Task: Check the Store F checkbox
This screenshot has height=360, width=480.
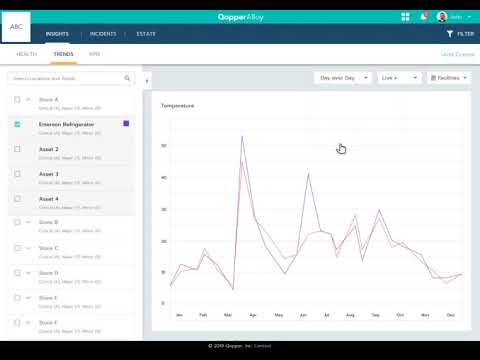Action: 17,323
